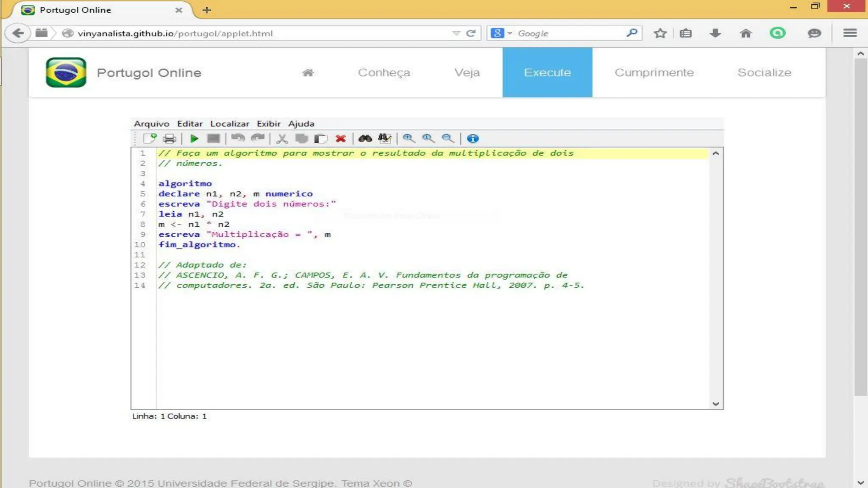Click the editor scrollbar down arrow
Image resolution: width=868 pixels, height=488 pixels.
[x=716, y=404]
